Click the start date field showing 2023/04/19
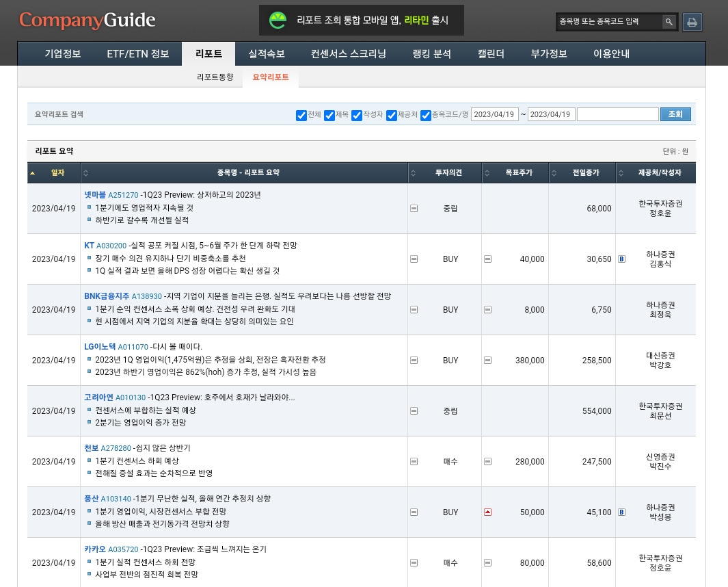This screenshot has height=587, width=728. (494, 115)
